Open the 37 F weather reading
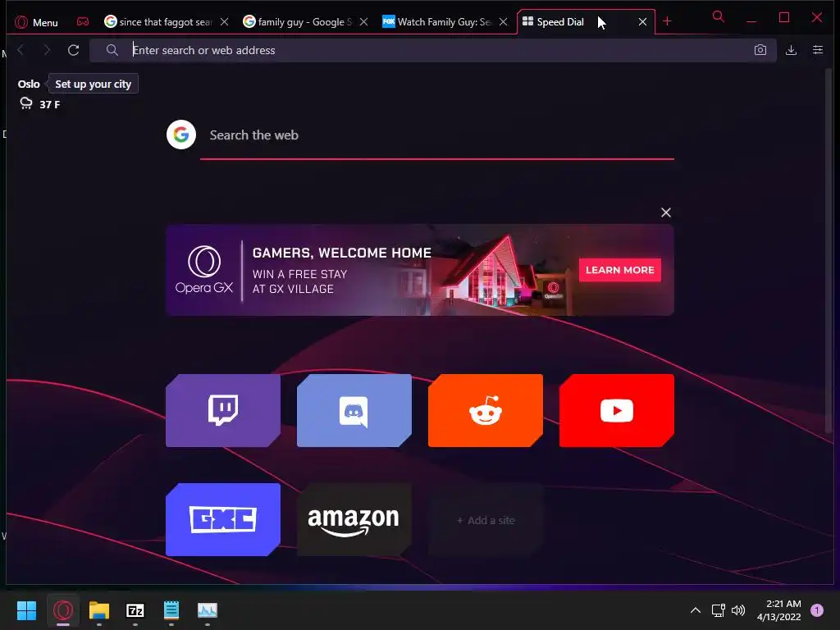This screenshot has height=630, width=840. click(x=50, y=104)
